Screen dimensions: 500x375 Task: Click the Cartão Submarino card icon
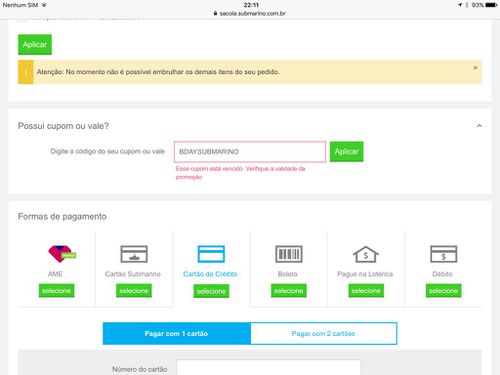tap(134, 254)
